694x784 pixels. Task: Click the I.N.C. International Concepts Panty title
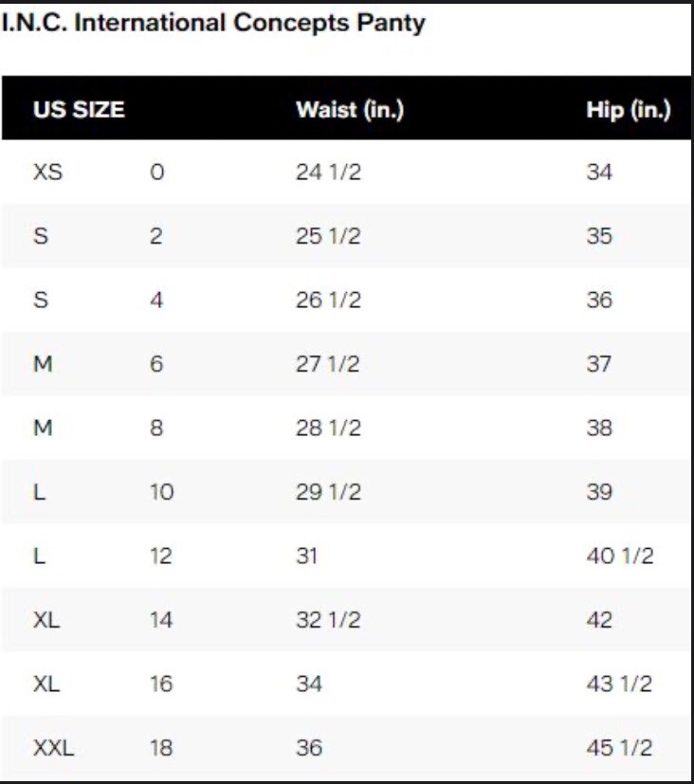point(213,24)
